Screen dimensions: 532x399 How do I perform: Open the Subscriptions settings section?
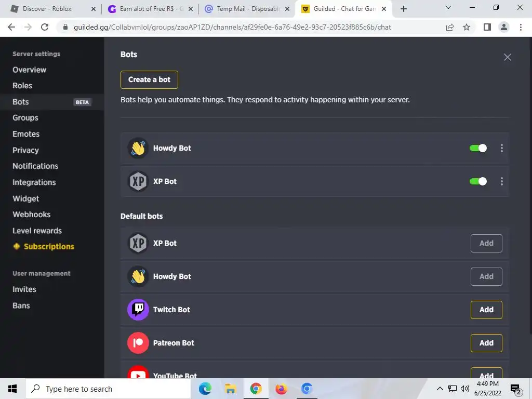[x=49, y=247]
